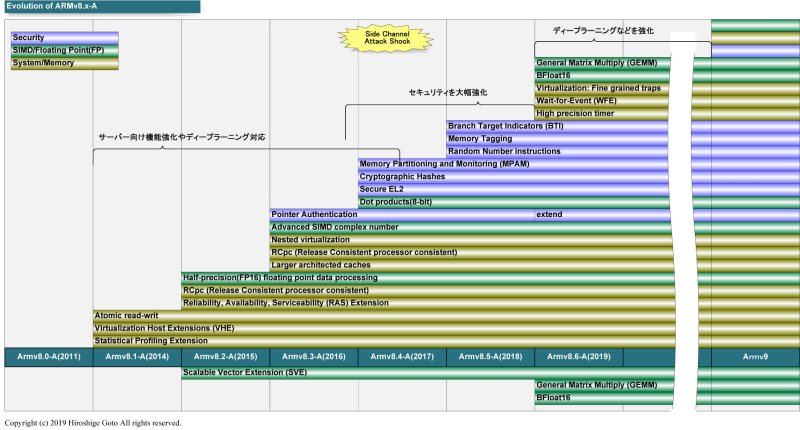This screenshot has width=800, height=430.
Task: Click the Armv8.3-A(2016) timeline cell
Action: (x=314, y=357)
